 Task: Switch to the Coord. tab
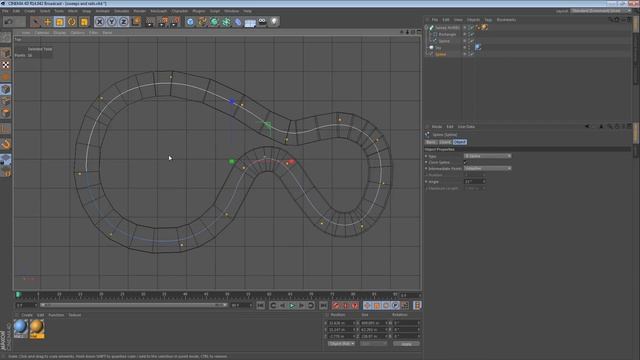[445, 142]
